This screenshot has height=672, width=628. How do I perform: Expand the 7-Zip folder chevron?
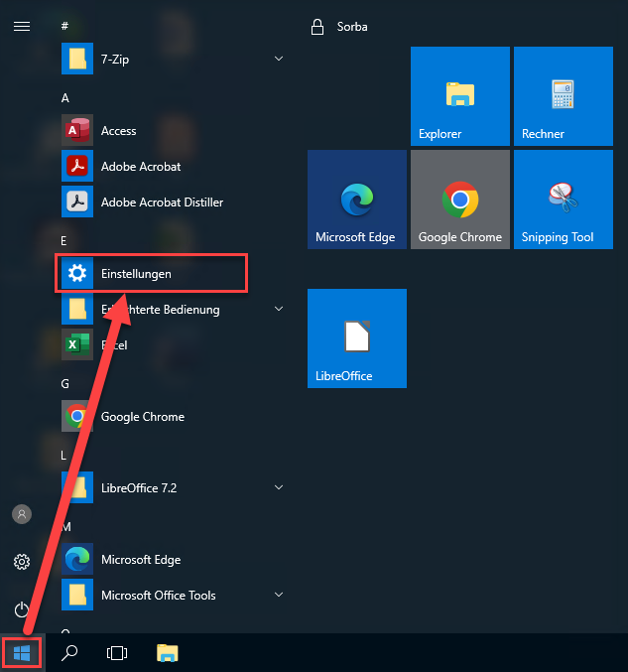pyautogui.click(x=279, y=59)
